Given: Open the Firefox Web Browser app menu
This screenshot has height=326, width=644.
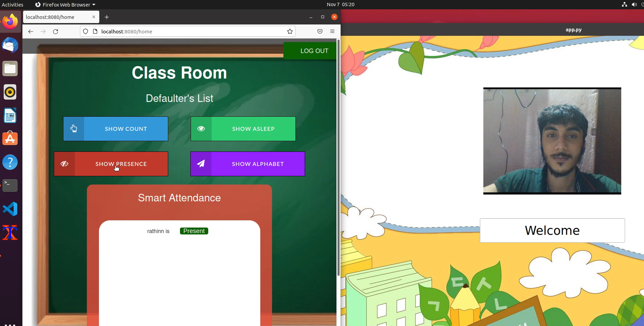Looking at the screenshot, I should point(65,4).
